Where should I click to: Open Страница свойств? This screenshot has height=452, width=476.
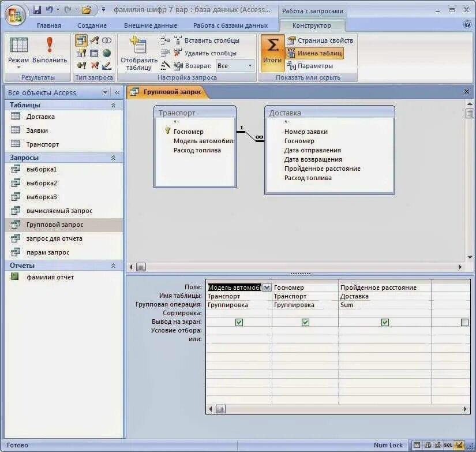pos(320,40)
